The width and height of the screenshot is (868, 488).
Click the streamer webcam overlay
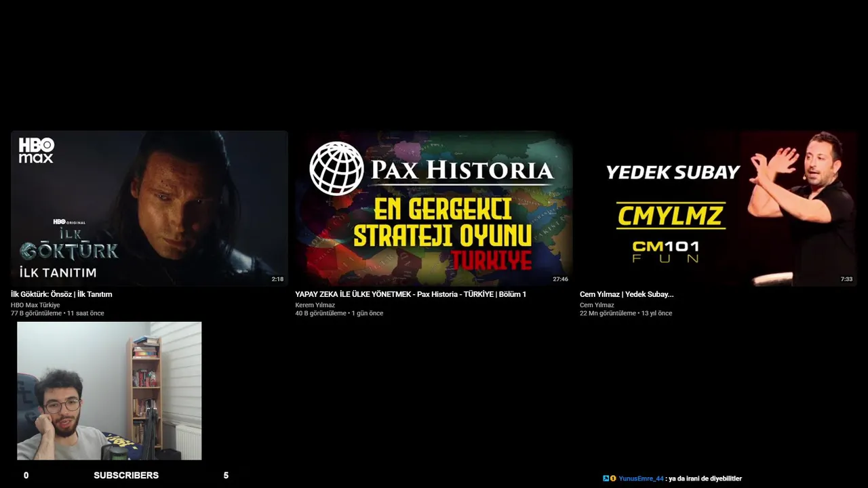point(109,391)
